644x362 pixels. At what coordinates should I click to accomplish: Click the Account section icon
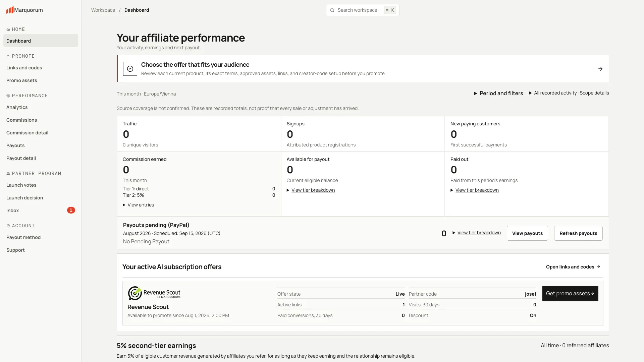click(8, 226)
